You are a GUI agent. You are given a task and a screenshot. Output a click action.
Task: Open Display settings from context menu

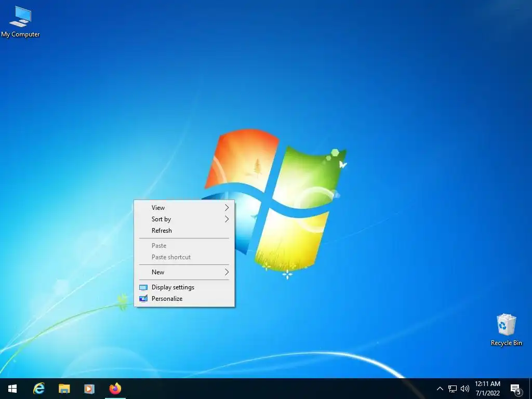pos(184,287)
